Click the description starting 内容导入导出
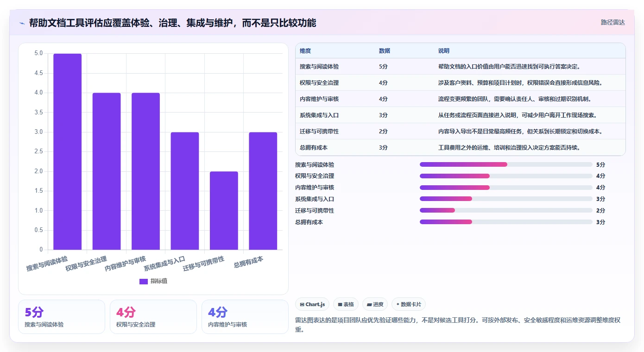Viewport: 644px width, 352px height. pos(520,132)
